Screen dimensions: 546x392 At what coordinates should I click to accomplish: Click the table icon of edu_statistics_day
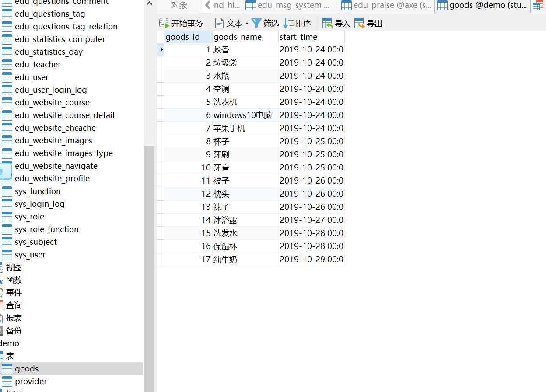7,52
